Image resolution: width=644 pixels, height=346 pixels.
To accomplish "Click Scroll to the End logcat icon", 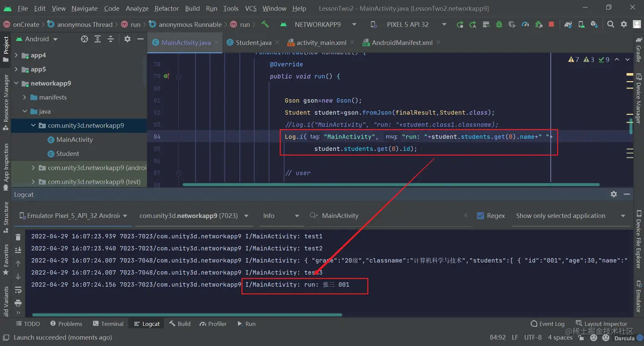I will (x=18, y=250).
